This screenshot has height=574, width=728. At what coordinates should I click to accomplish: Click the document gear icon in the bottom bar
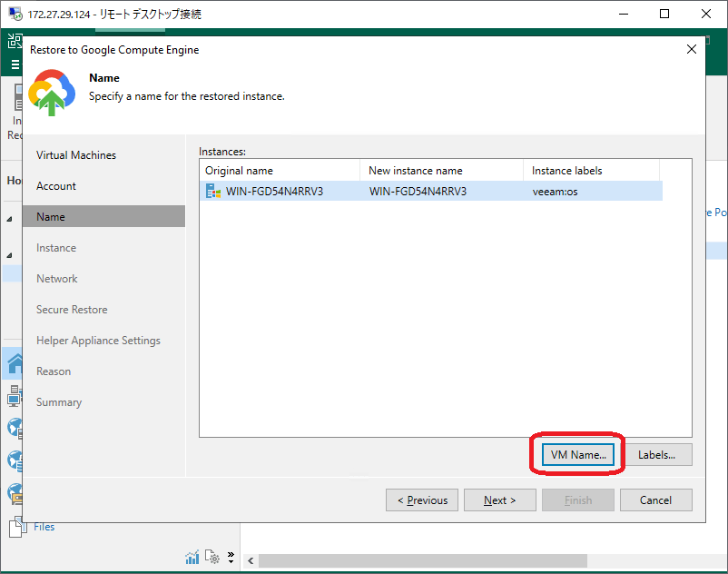(212, 557)
